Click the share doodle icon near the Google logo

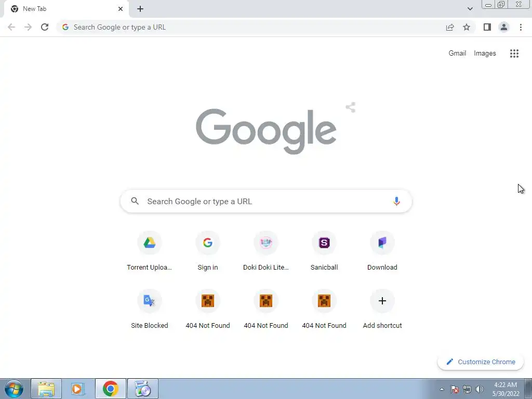pos(351,107)
